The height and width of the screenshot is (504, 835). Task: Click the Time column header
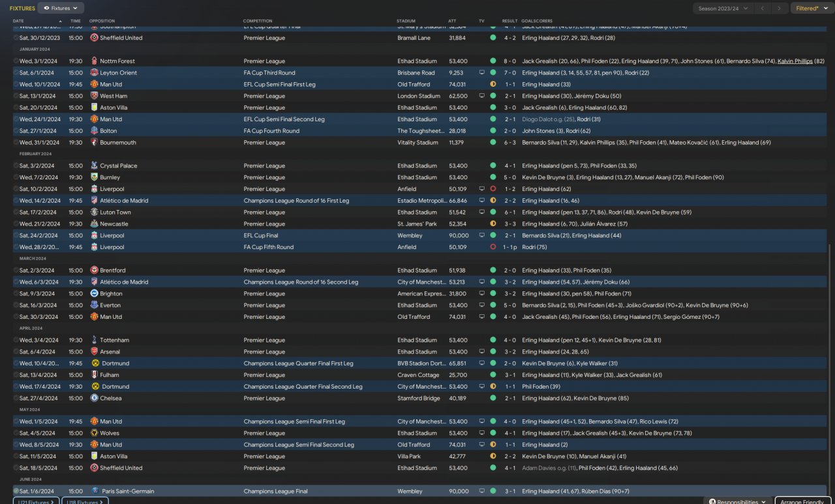(76, 21)
